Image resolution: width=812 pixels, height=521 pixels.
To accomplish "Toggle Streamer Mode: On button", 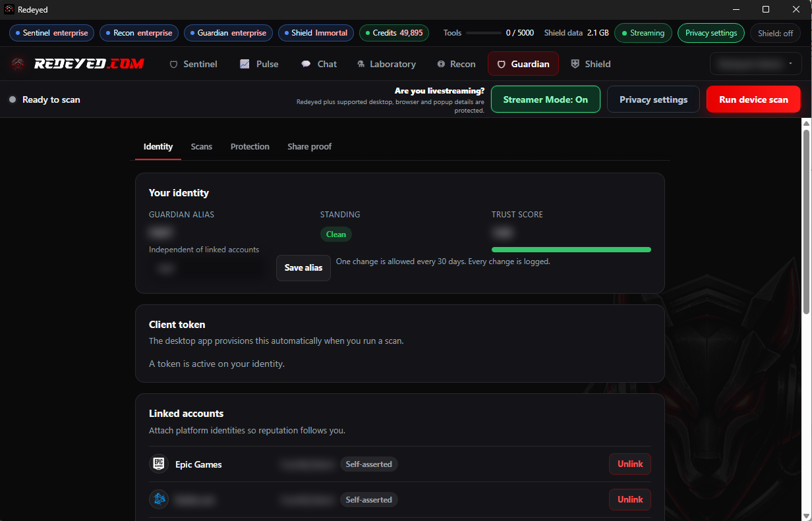I will coord(546,99).
